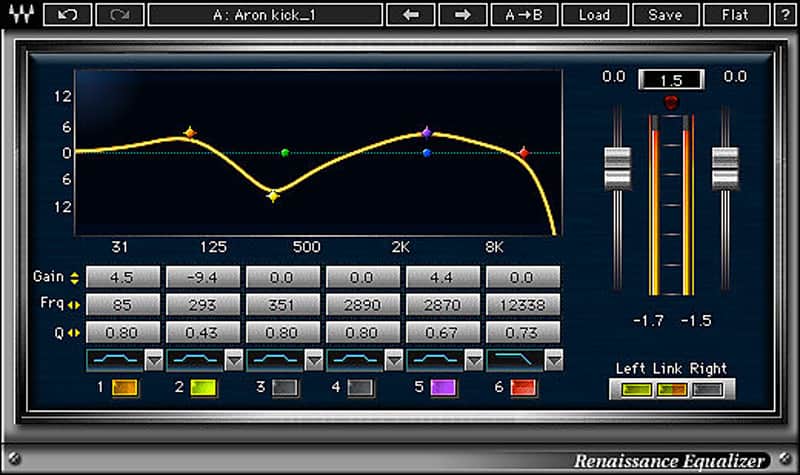Screen dimensions: 800x475
Task: Click the Q left-right arrows
Action: click(74, 333)
